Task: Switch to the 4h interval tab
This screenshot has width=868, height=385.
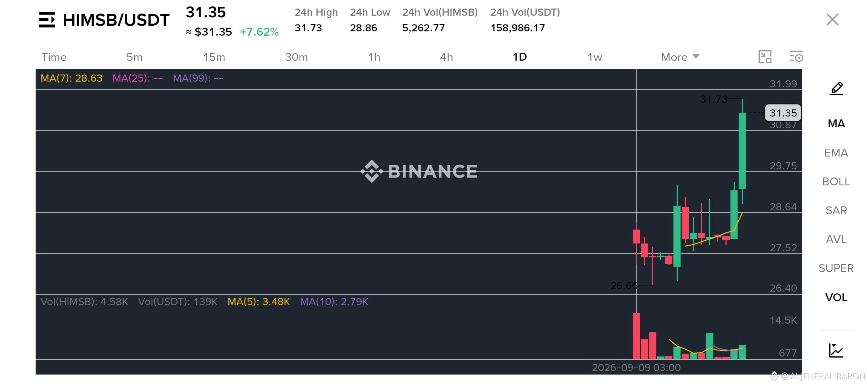Action: pos(446,57)
